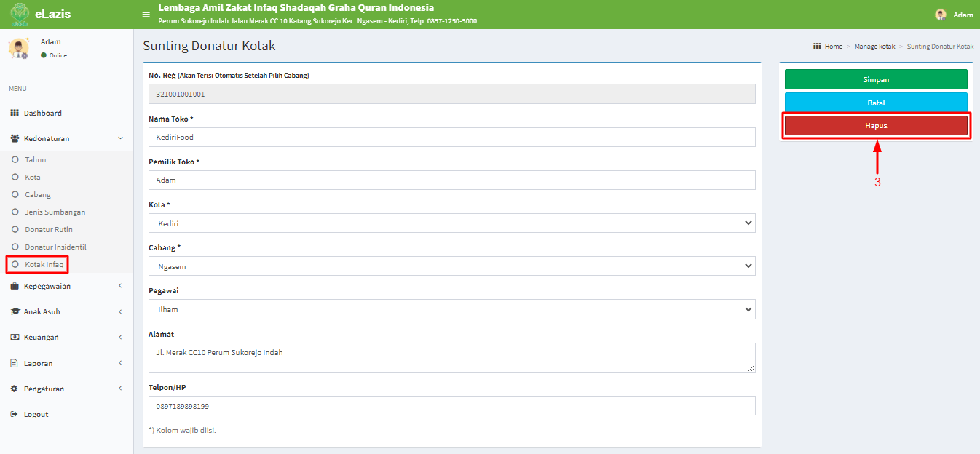Click the Sunting Donatur Kotak heading

tap(209, 46)
